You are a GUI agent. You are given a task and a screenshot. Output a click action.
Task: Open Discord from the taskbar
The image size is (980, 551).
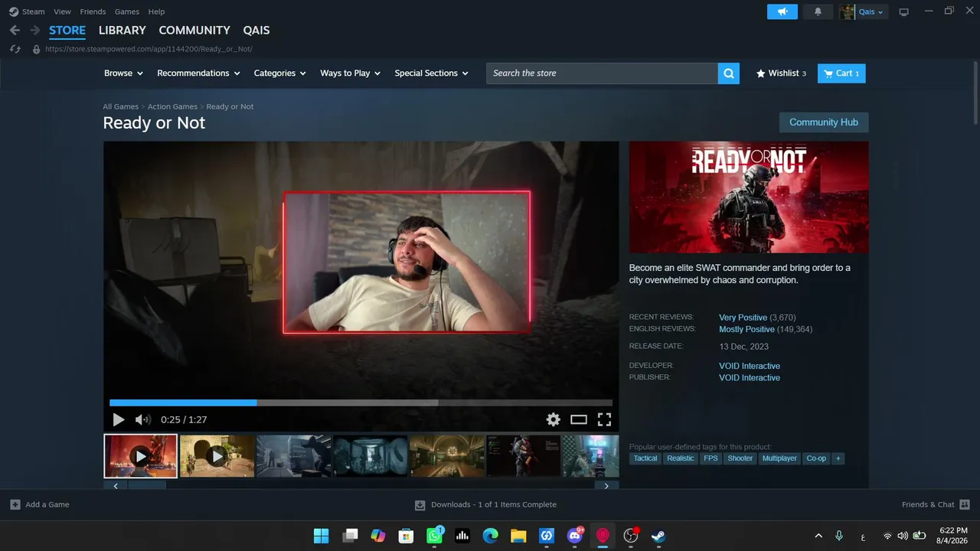tap(575, 536)
